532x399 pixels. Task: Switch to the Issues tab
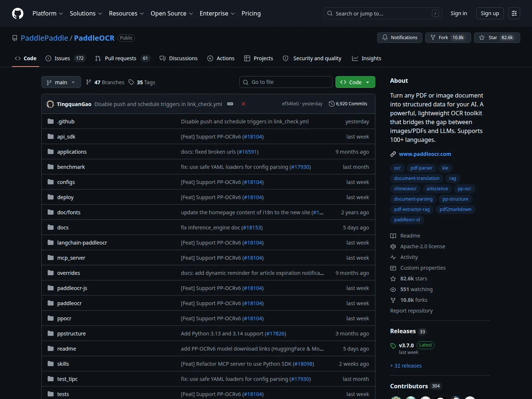click(x=65, y=58)
